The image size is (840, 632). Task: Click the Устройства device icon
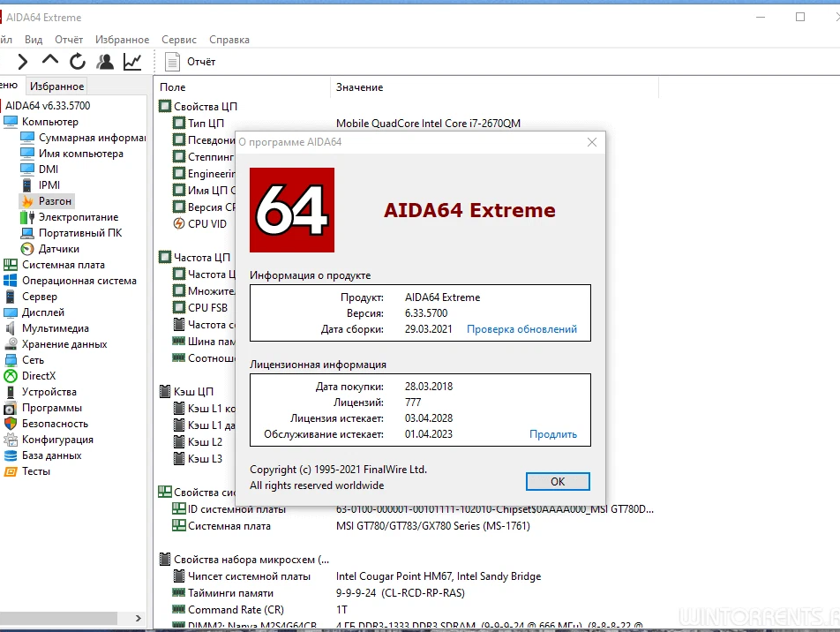pyautogui.click(x=11, y=392)
